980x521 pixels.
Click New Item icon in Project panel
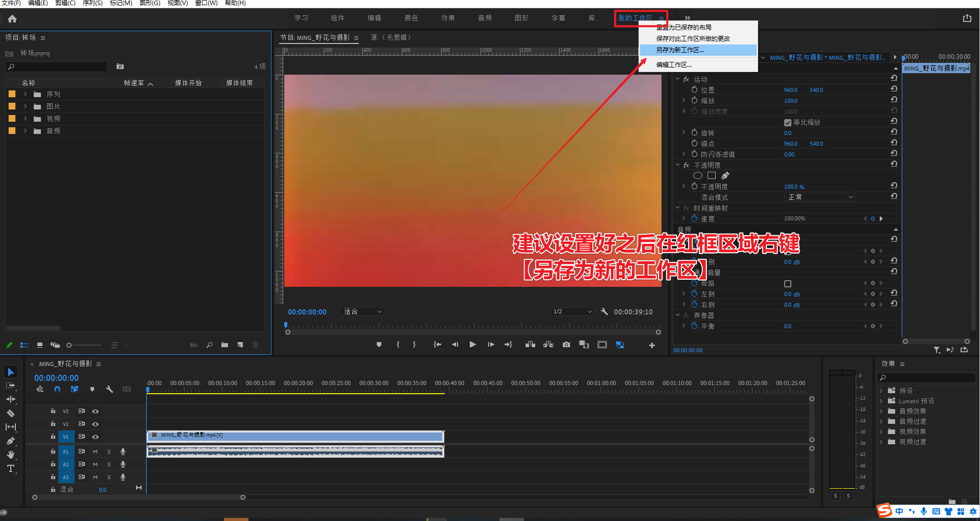point(240,345)
